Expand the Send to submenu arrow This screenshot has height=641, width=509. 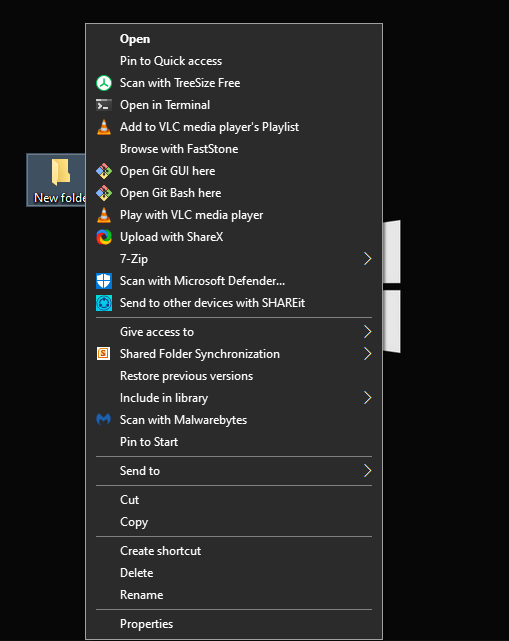pos(367,471)
